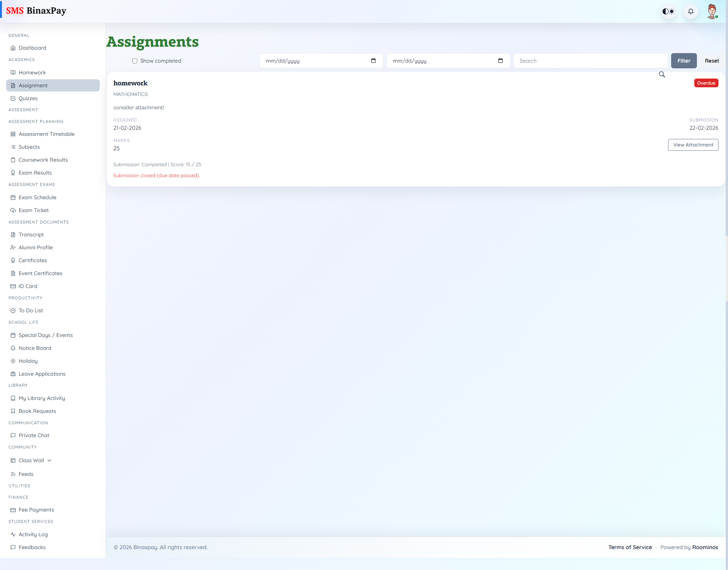
Task: Select the Quizzes icon in the sidebar
Action: click(13, 98)
